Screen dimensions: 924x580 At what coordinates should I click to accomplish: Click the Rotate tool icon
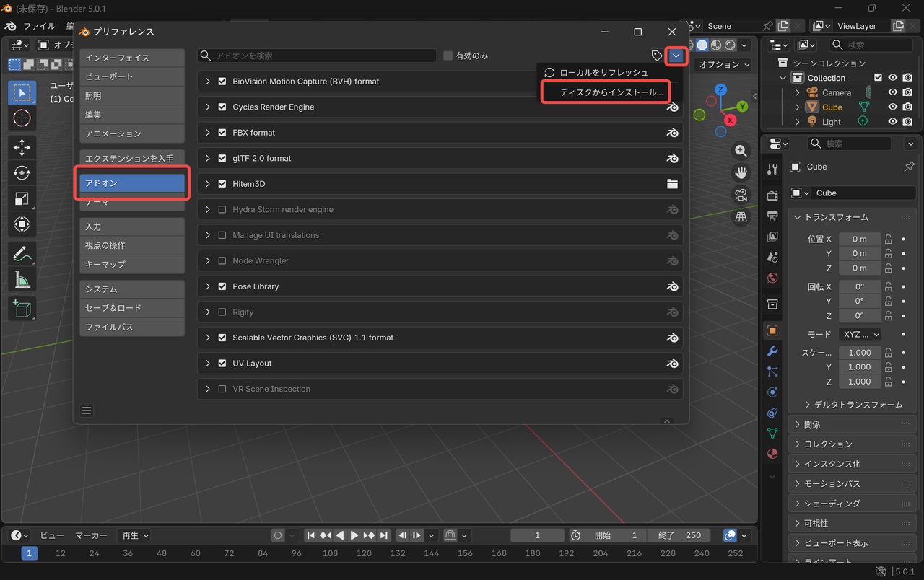22,173
